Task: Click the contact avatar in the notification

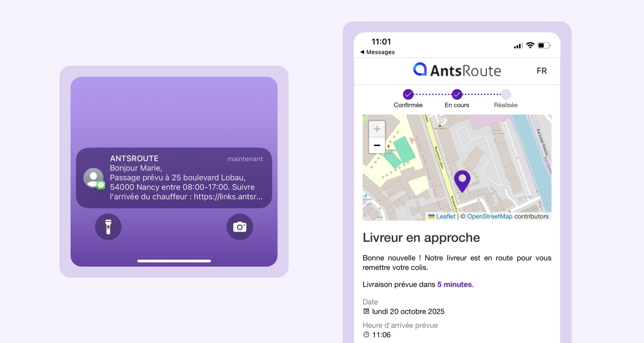Action: (94, 178)
